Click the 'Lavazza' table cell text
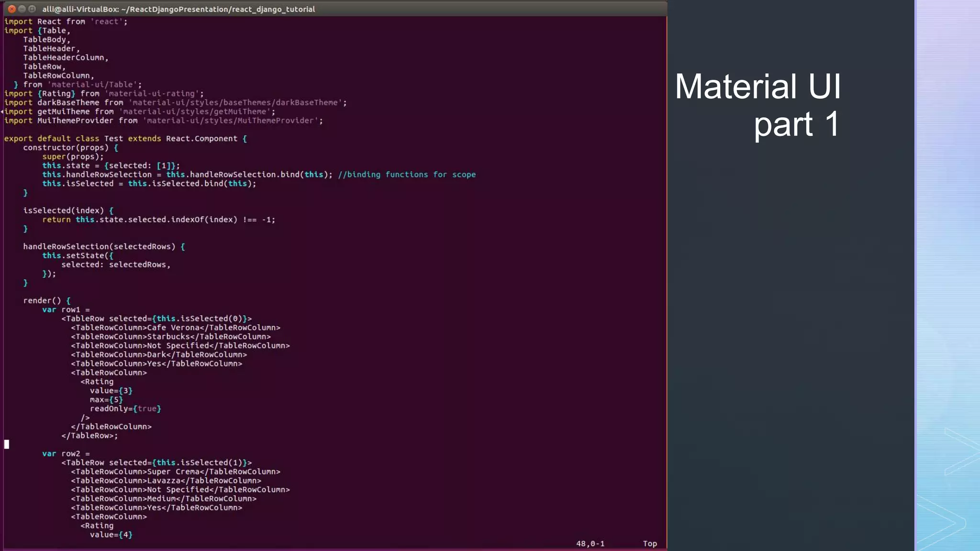The width and height of the screenshot is (980, 551). [164, 481]
